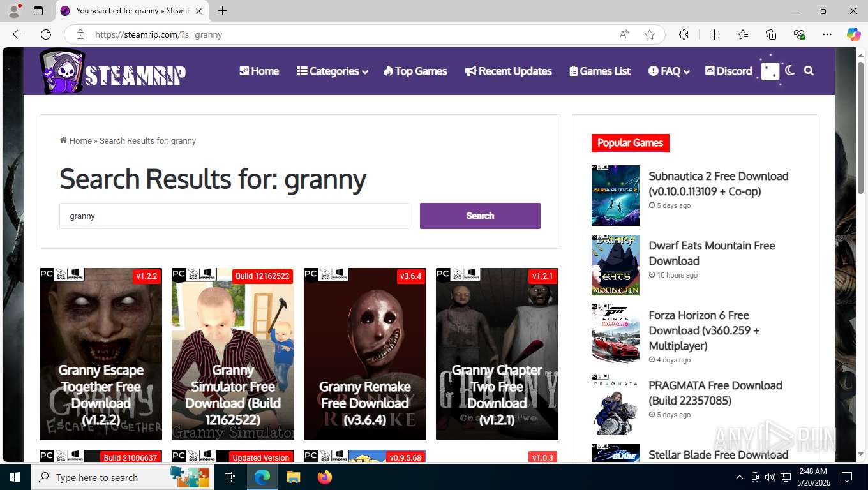The width and height of the screenshot is (868, 490).
Task: Click the Forza Horizon 6 thumbnail
Action: point(615,334)
